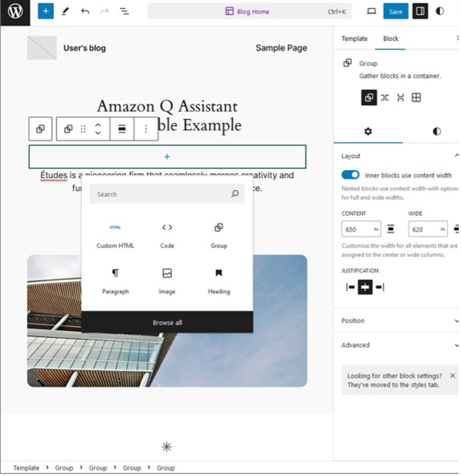Viewport: 461px width, 476px height.
Task: Insert Custom HTML block
Action: tap(115, 237)
